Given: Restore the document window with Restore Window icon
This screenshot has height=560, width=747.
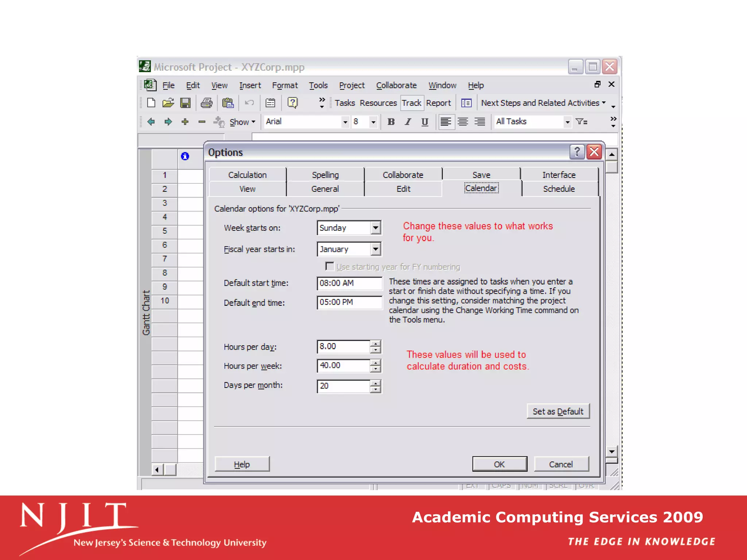Looking at the screenshot, I should (x=597, y=84).
